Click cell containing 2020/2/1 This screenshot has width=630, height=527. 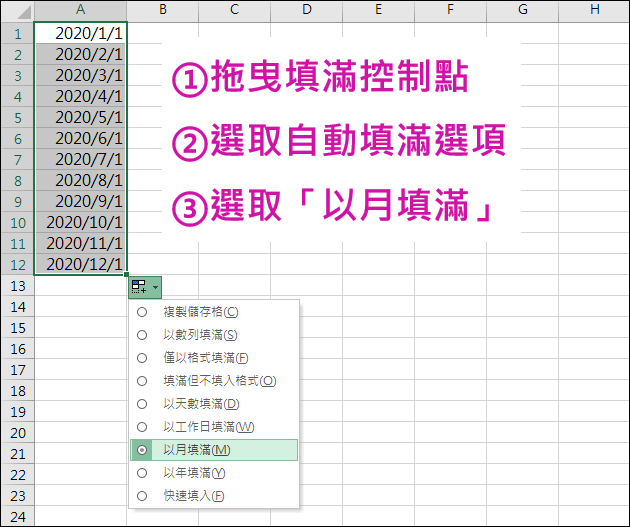pyautogui.click(x=81, y=54)
